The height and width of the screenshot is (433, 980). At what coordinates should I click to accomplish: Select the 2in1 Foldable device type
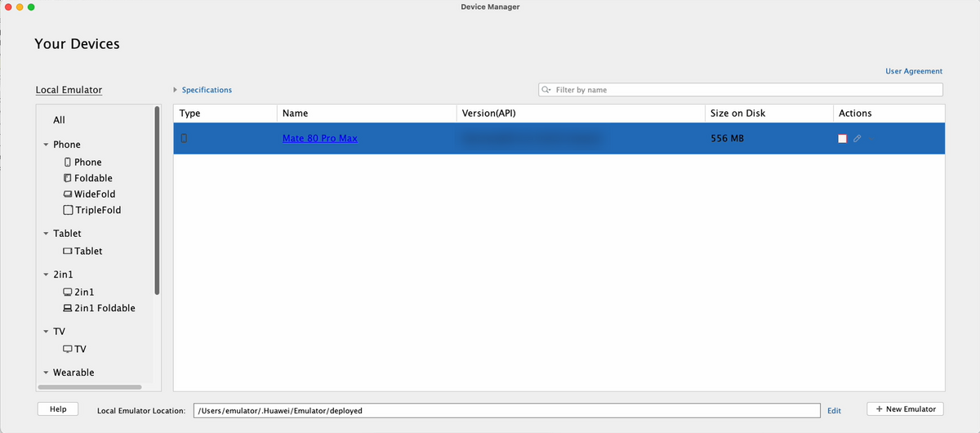pyautogui.click(x=104, y=308)
